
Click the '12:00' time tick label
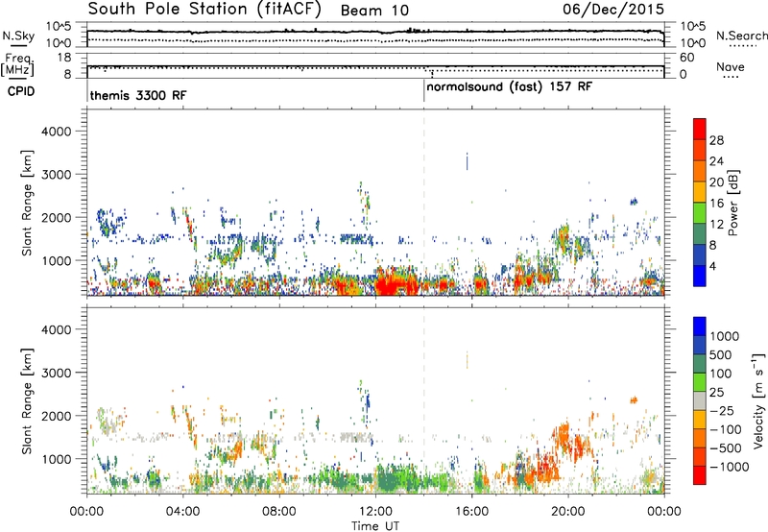(x=375, y=512)
